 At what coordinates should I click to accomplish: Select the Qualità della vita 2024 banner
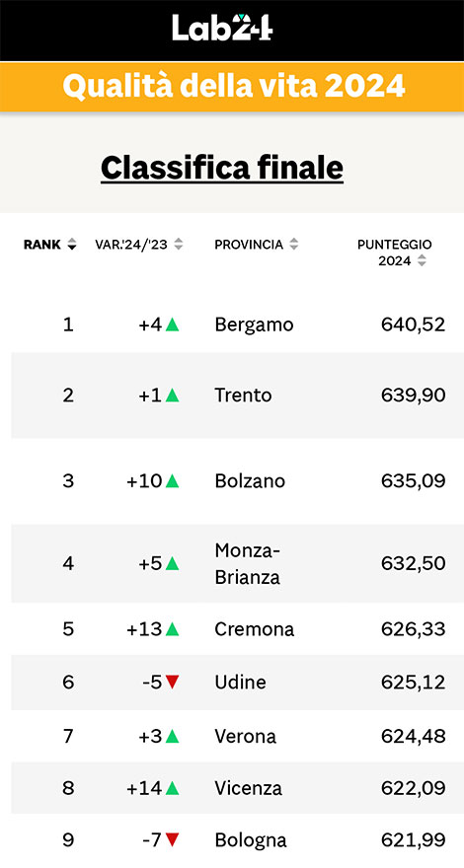tap(232, 87)
